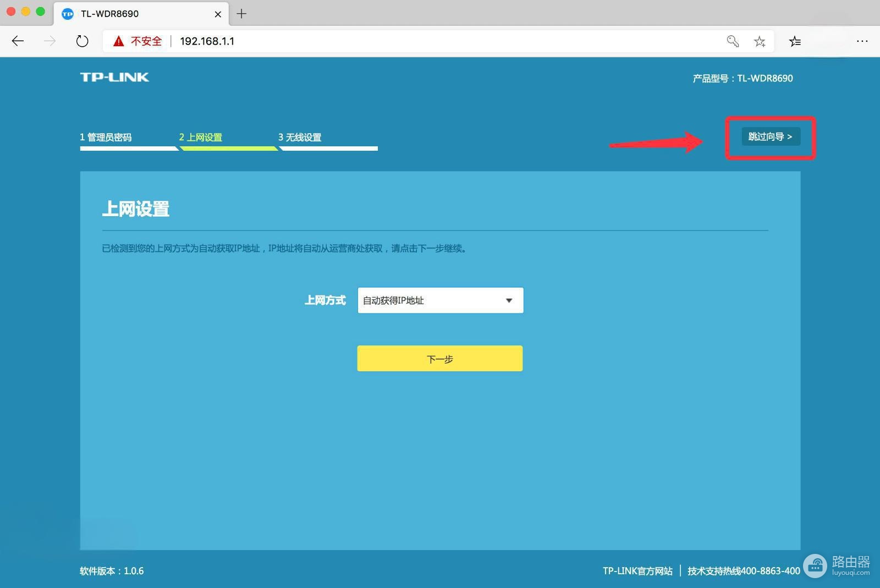Close the TL-WDR8690 tab
Screen dimensions: 880x588
(x=218, y=14)
